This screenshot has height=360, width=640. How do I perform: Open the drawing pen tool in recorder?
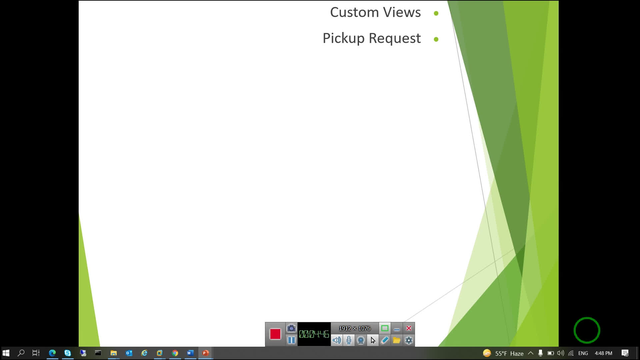coord(384,340)
